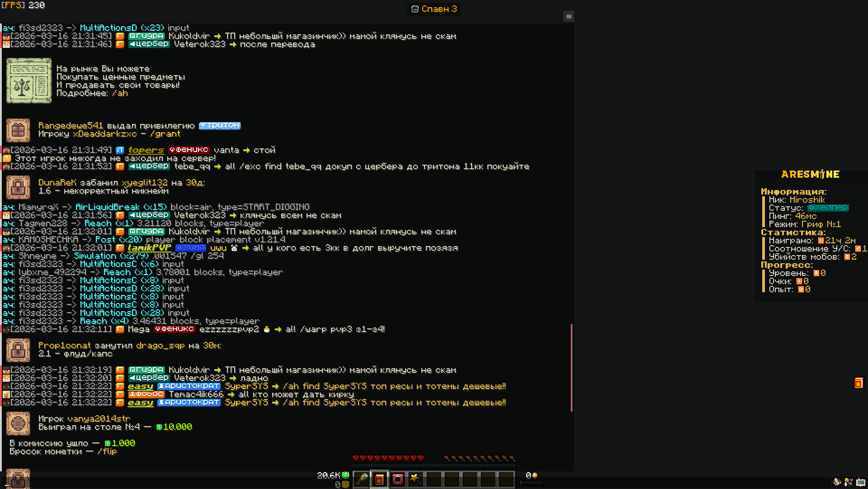Click the red chat scrollbar

571,367
